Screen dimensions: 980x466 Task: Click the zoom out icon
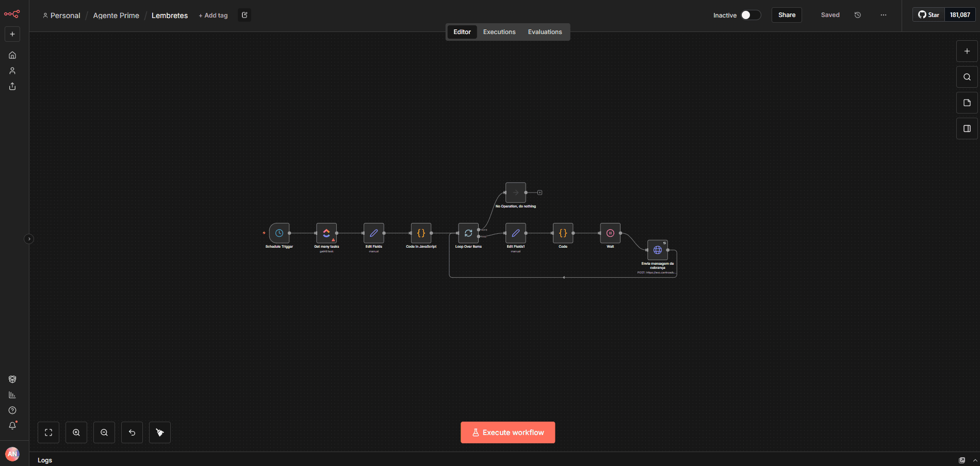(104, 432)
